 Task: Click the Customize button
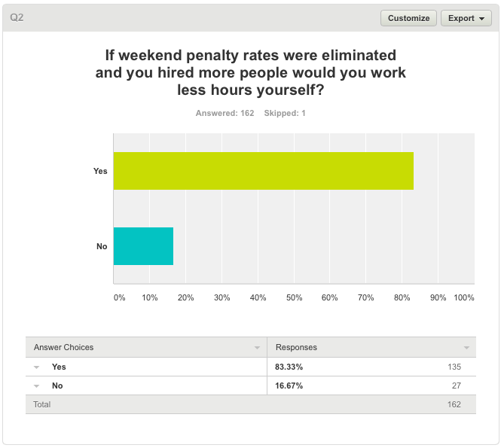click(408, 18)
